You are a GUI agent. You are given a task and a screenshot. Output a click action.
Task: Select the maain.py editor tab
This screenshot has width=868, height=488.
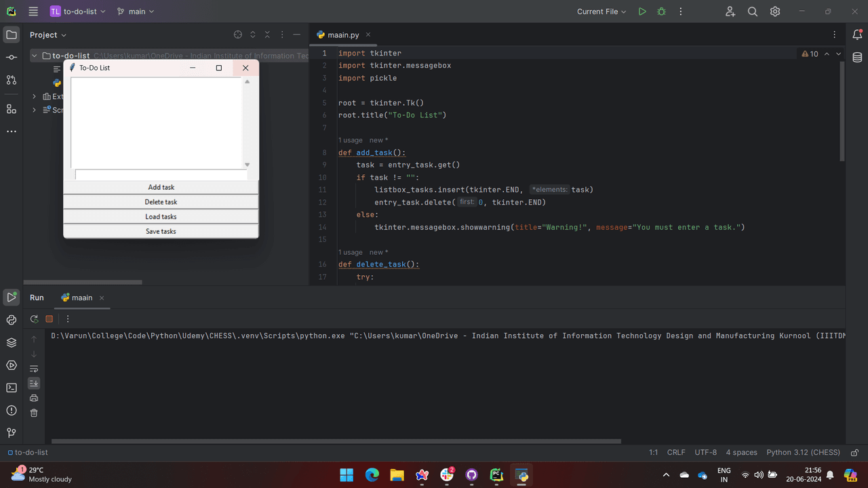click(x=343, y=35)
